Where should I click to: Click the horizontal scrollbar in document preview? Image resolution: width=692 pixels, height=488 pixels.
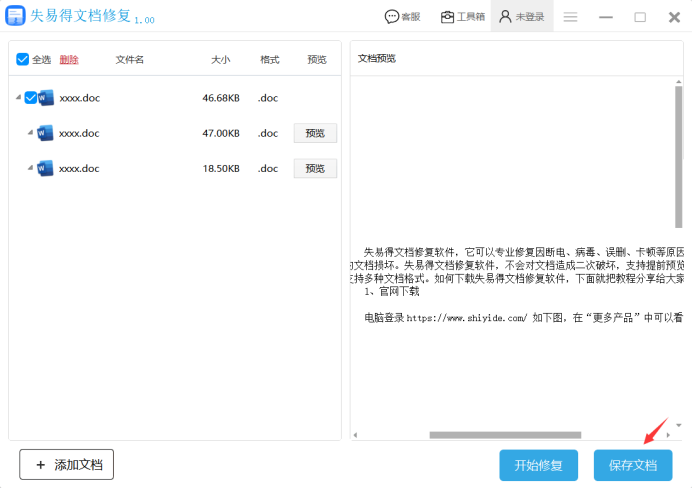pyautogui.click(x=505, y=435)
